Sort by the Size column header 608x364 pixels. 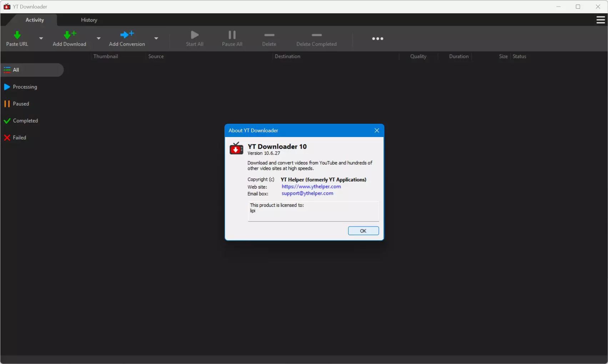click(503, 56)
